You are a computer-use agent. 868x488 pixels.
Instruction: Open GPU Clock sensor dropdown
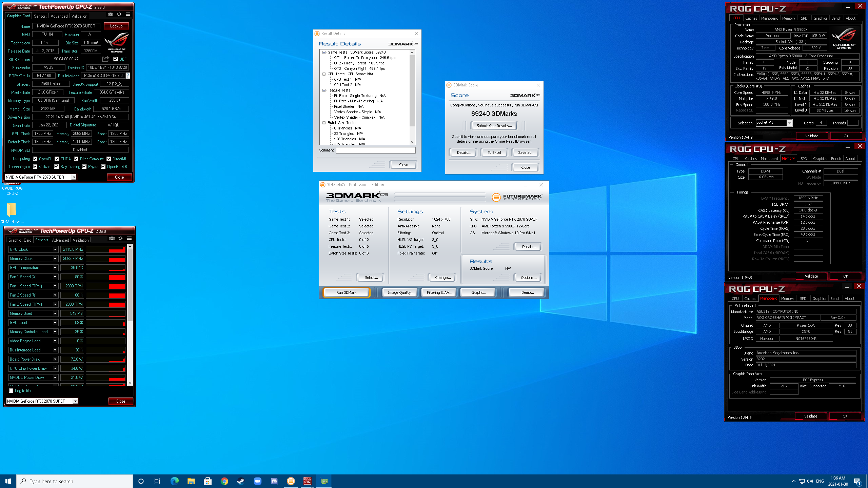pyautogui.click(x=55, y=249)
